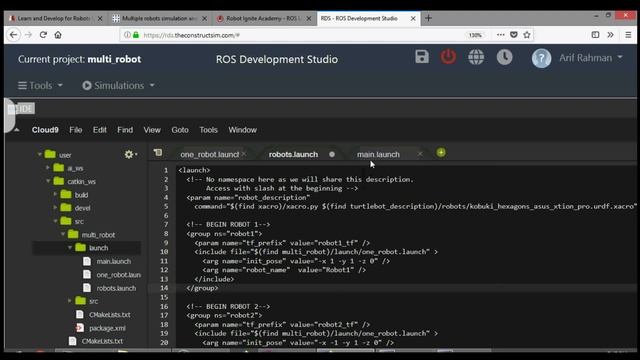Screen dimensions: 640x360
Task: Open the Find menu
Action: pyautogui.click(x=125, y=130)
